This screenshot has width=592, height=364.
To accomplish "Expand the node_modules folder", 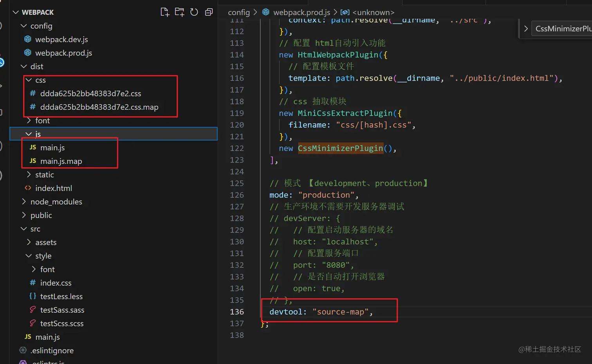I will 24,202.
